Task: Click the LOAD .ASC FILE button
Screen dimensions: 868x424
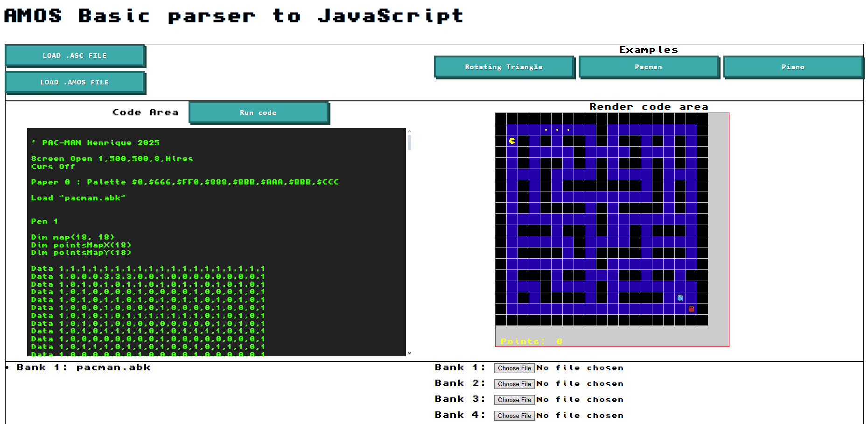Action: point(75,56)
